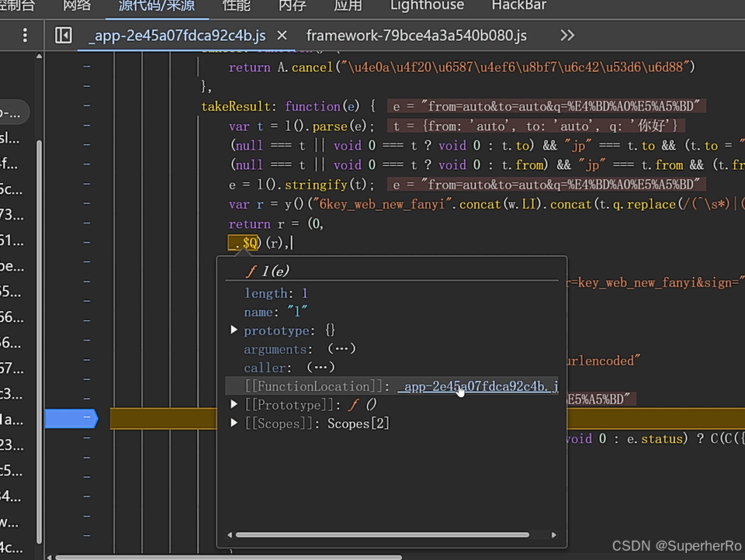
Task: Click 'return A.cancel' code line
Action: point(463,67)
